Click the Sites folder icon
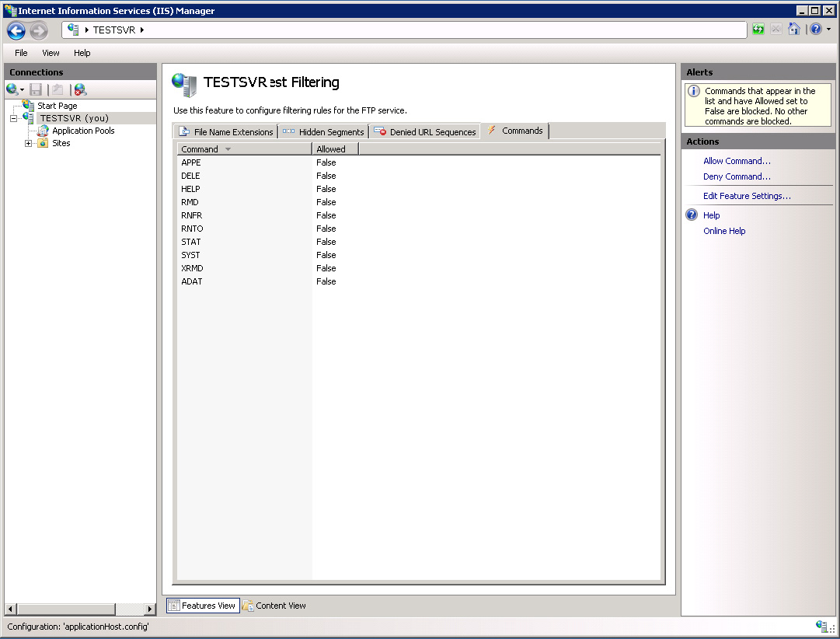840x639 pixels. click(43, 142)
